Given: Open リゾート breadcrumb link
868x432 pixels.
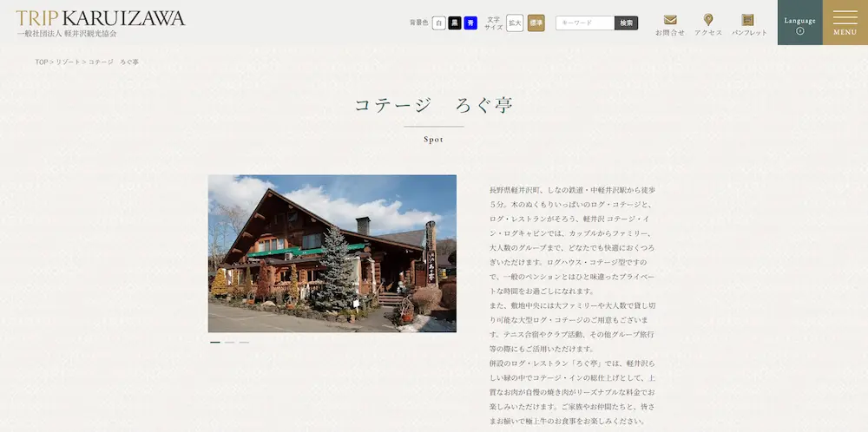Looking at the screenshot, I should tap(68, 62).
